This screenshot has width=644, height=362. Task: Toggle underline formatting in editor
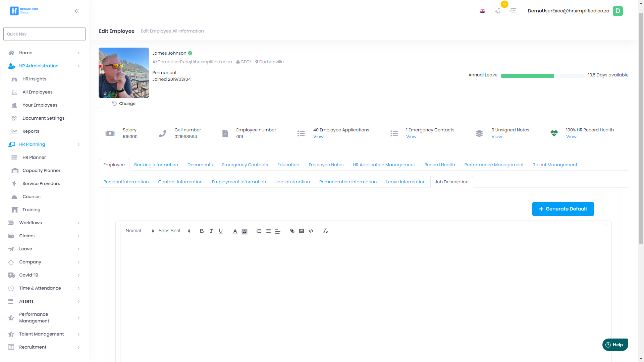pos(220,231)
